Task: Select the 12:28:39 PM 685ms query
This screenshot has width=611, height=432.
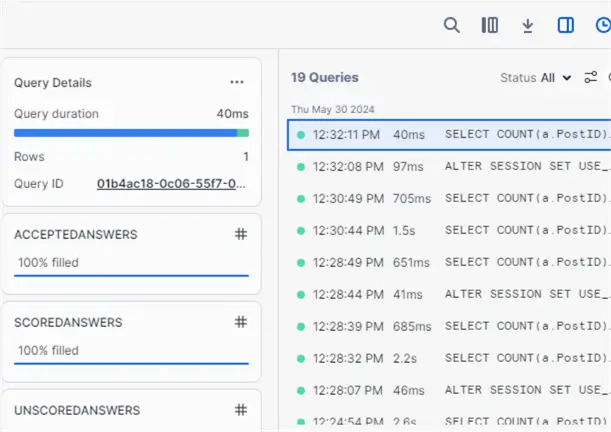Action: point(449,326)
